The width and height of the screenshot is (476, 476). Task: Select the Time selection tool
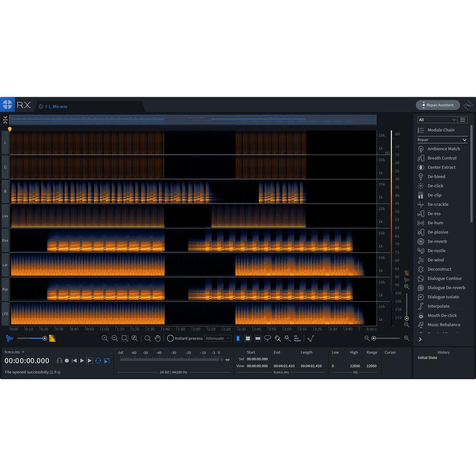tap(238, 338)
